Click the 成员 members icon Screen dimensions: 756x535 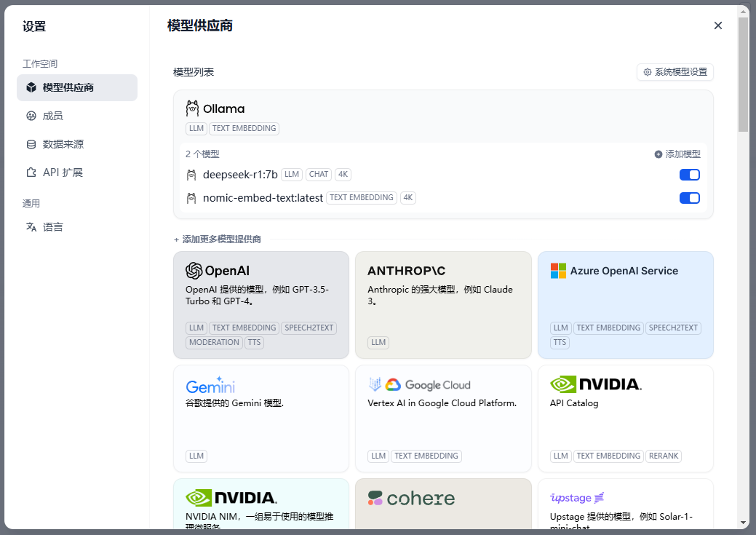(x=31, y=116)
